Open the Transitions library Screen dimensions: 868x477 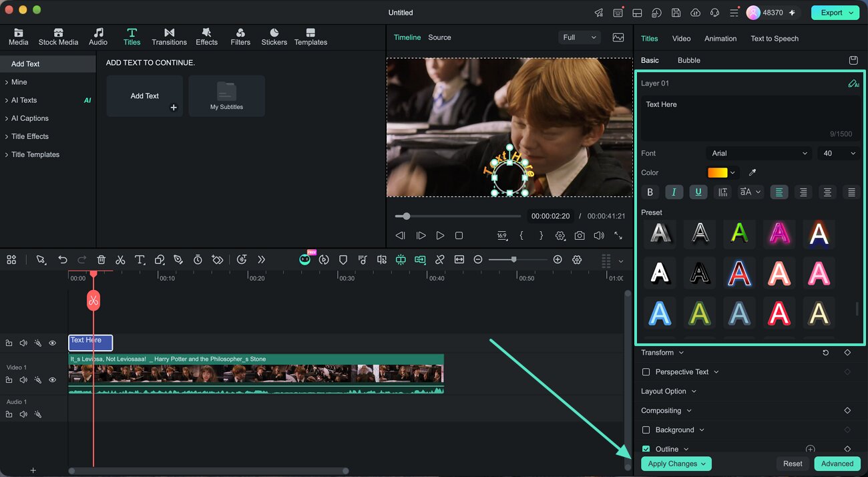(x=169, y=37)
